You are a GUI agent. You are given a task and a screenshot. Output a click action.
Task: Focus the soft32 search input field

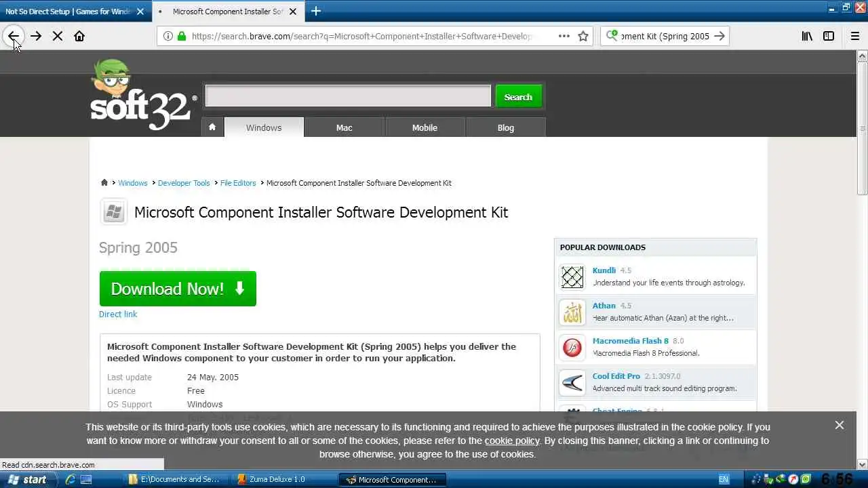point(348,96)
